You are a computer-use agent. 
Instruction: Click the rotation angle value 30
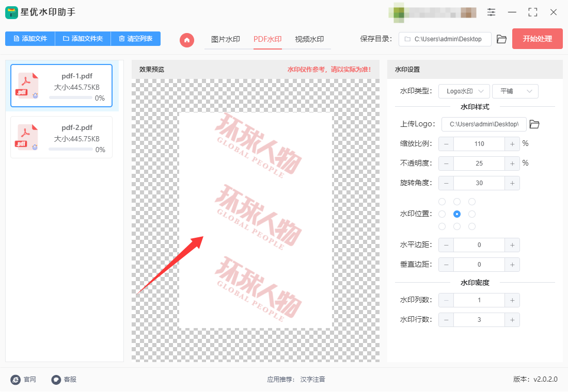pos(479,183)
